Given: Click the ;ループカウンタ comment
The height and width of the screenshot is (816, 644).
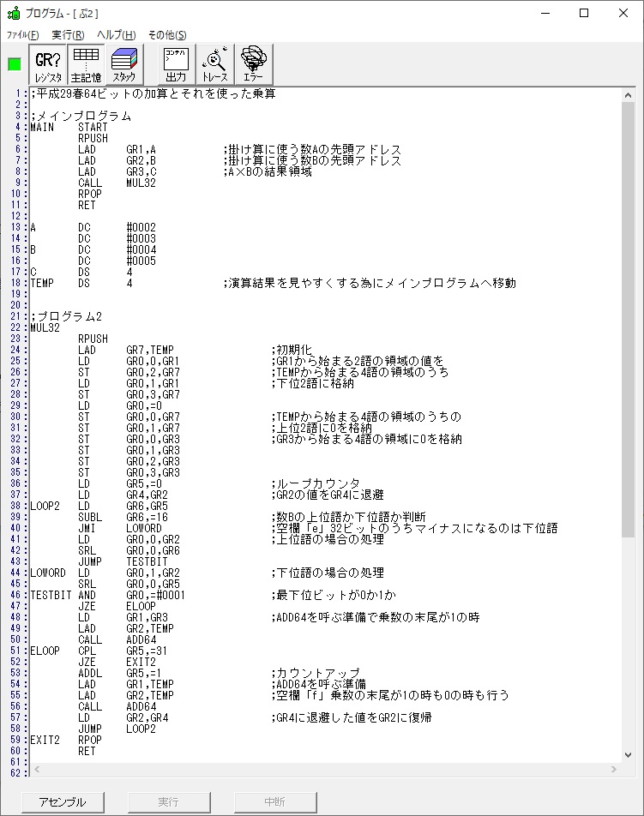Looking at the screenshot, I should pyautogui.click(x=316, y=483).
